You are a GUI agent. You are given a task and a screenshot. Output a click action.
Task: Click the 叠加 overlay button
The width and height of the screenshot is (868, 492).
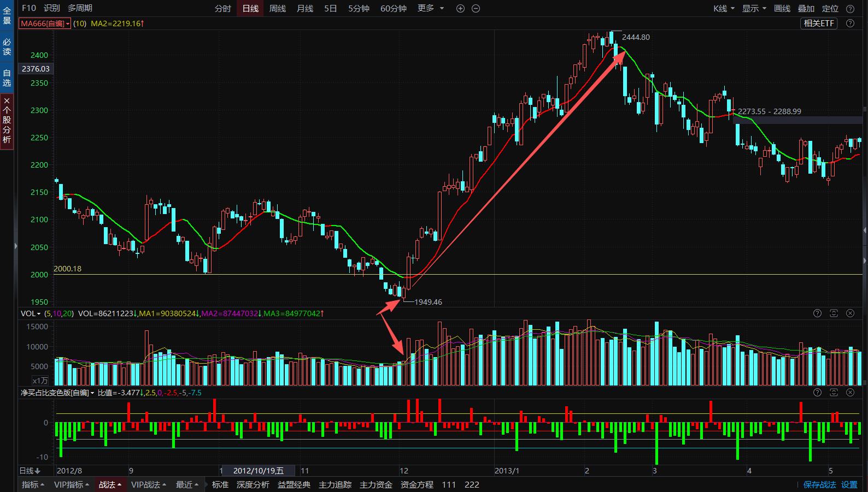tap(806, 9)
